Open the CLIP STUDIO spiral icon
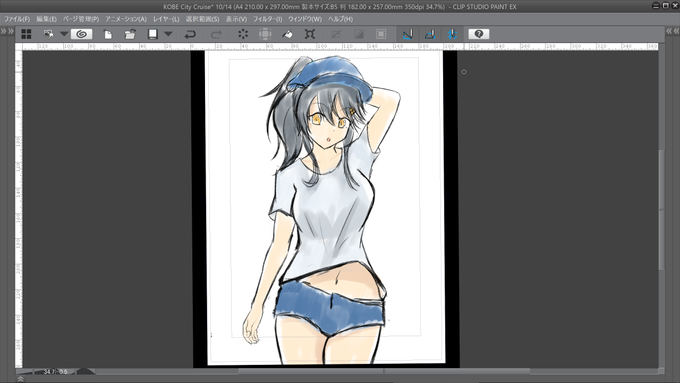Image resolution: width=680 pixels, height=383 pixels. (82, 34)
